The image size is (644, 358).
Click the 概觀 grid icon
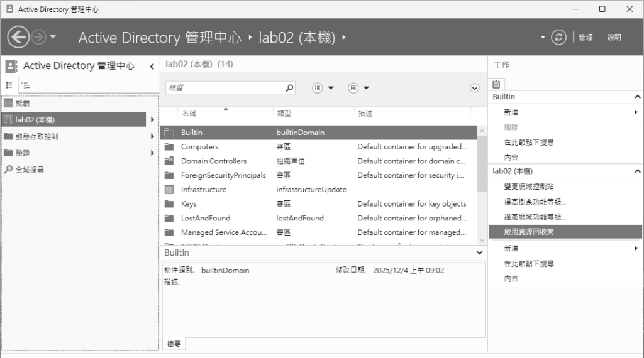point(8,103)
